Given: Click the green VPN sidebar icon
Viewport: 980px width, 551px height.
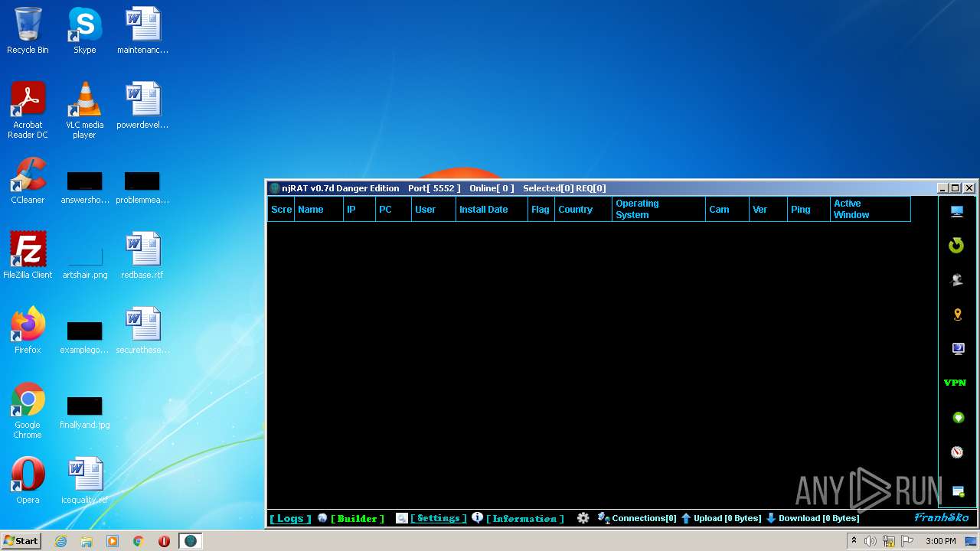Looking at the screenshot, I should click(x=955, y=383).
